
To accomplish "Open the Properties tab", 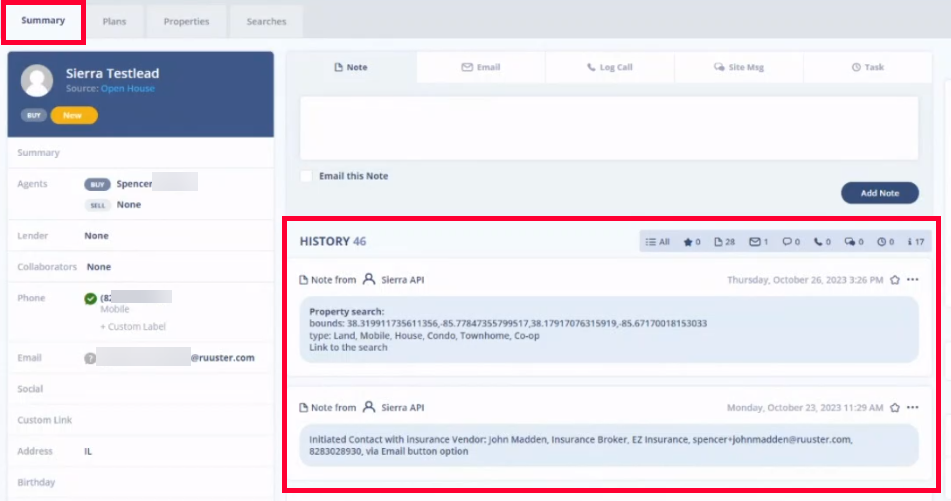I will point(186,22).
